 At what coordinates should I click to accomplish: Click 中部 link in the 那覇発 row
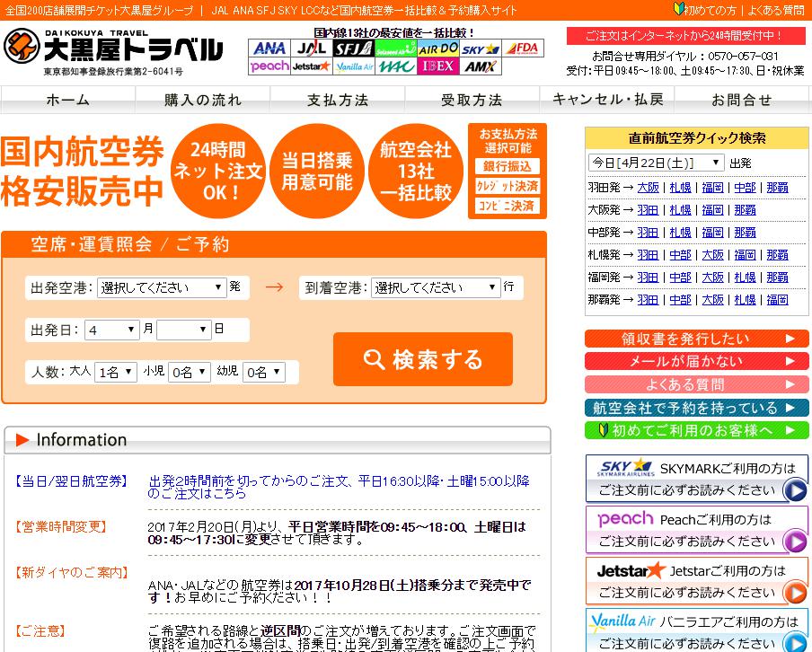(681, 299)
